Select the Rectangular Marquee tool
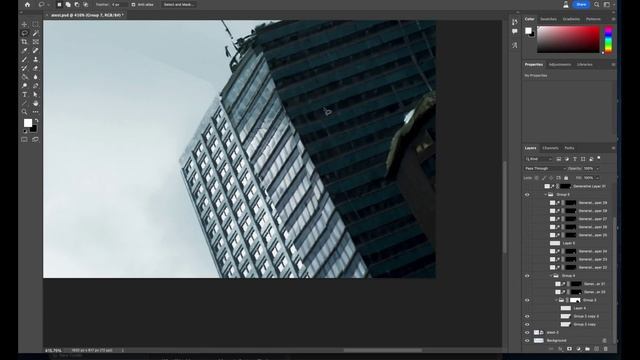This screenshot has height=360, width=640. (36, 24)
